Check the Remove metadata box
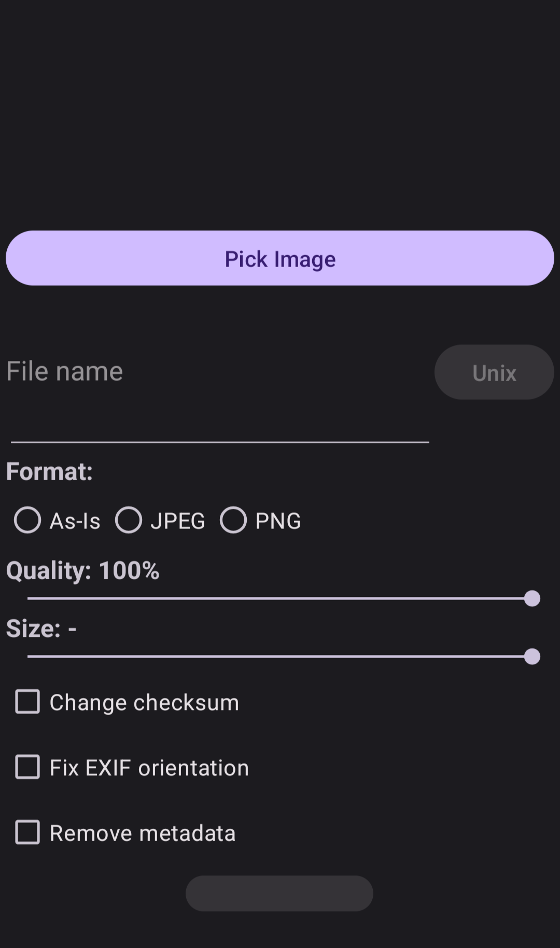This screenshot has height=948, width=560. tap(27, 832)
